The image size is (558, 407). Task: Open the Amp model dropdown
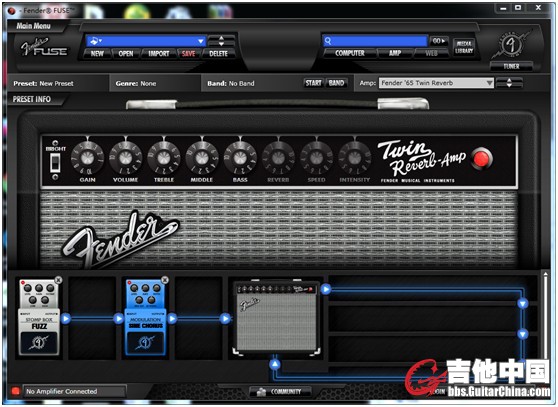pyautogui.click(x=436, y=83)
